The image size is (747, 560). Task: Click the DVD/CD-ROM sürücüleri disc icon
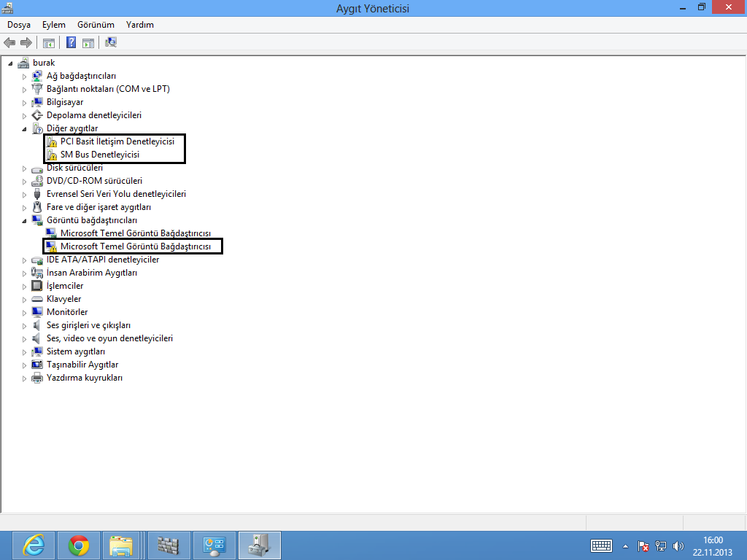point(36,181)
